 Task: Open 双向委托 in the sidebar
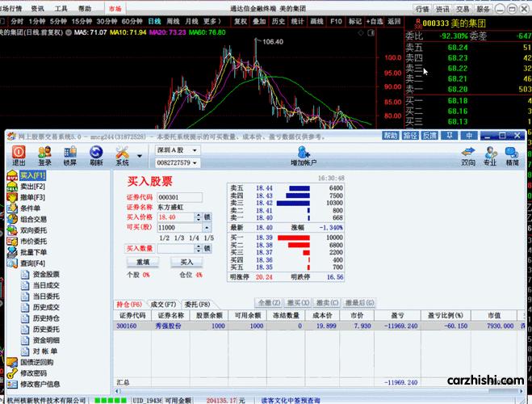34,230
